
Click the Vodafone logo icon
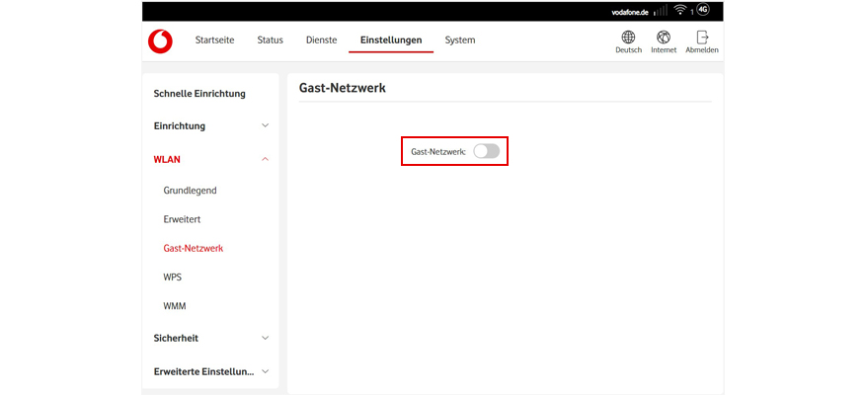point(160,40)
